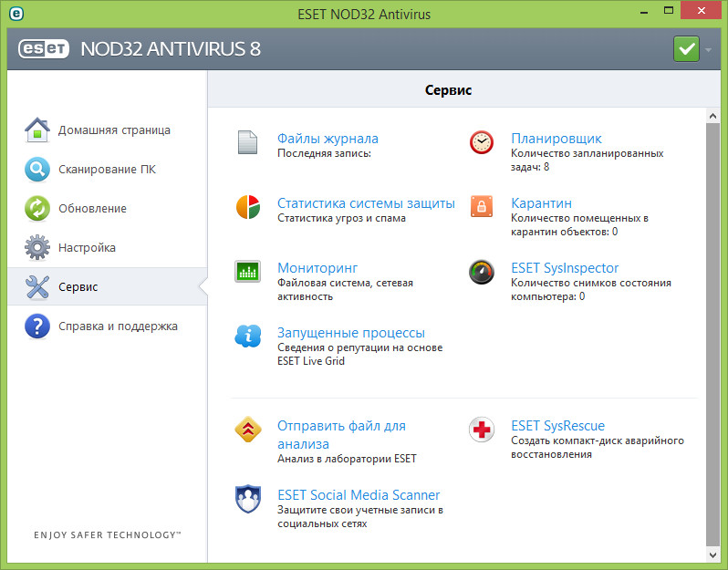Open Сканирование ПК section
Screen dimensions: 728x570
pyautogui.click(x=107, y=170)
